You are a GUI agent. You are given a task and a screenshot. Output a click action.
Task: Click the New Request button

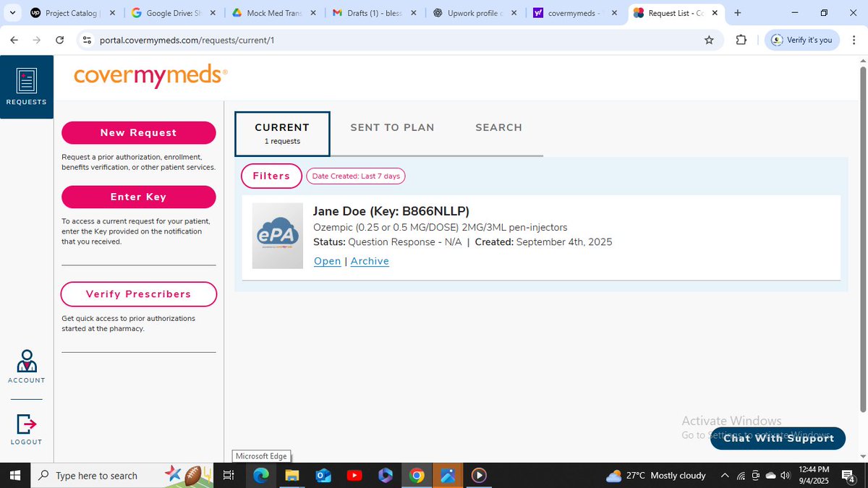pyautogui.click(x=138, y=132)
